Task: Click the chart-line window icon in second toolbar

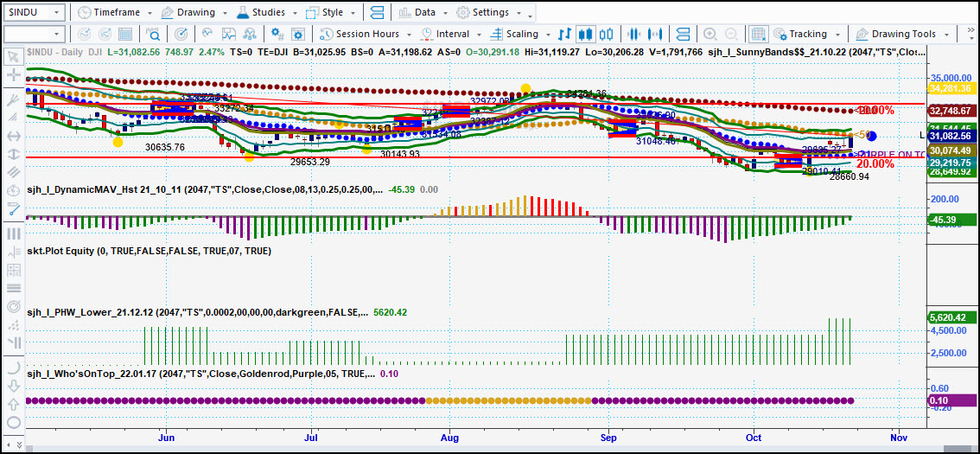Action: pyautogui.click(x=229, y=34)
